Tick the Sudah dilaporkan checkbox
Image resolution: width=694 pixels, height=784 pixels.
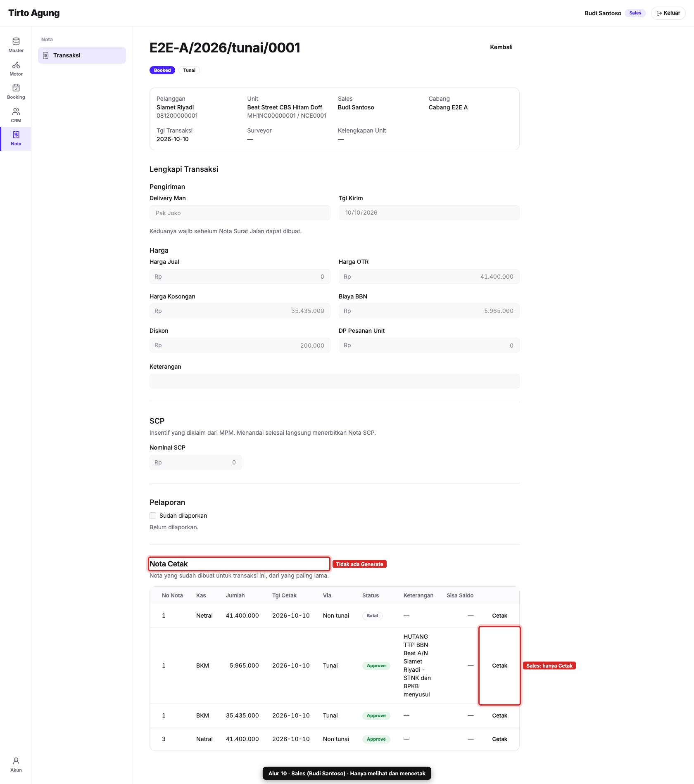point(153,516)
